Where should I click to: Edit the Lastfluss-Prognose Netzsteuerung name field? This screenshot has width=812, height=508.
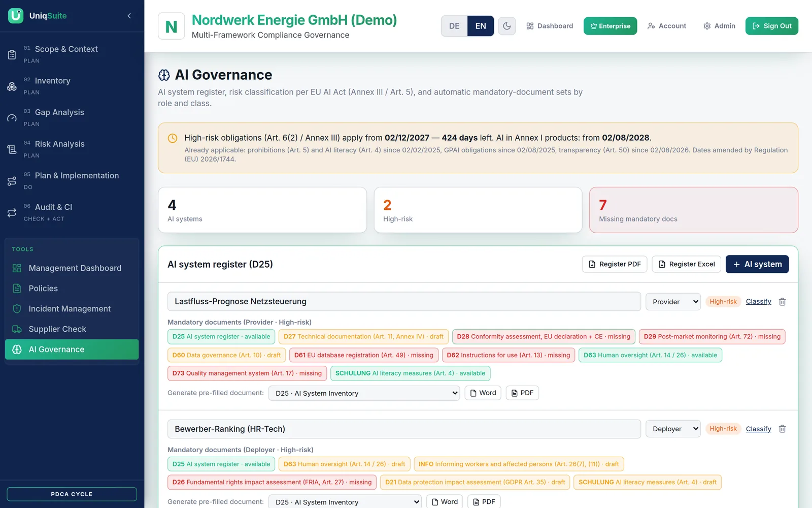click(x=404, y=302)
